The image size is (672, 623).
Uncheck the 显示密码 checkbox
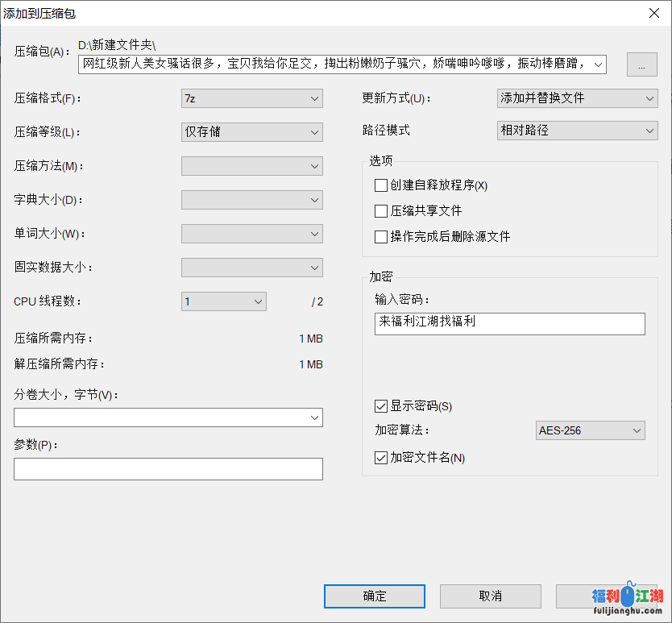(381, 406)
